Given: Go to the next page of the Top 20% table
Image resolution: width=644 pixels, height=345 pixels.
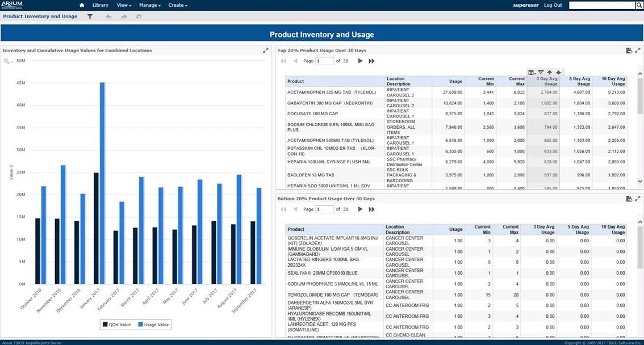Looking at the screenshot, I should [x=360, y=61].
